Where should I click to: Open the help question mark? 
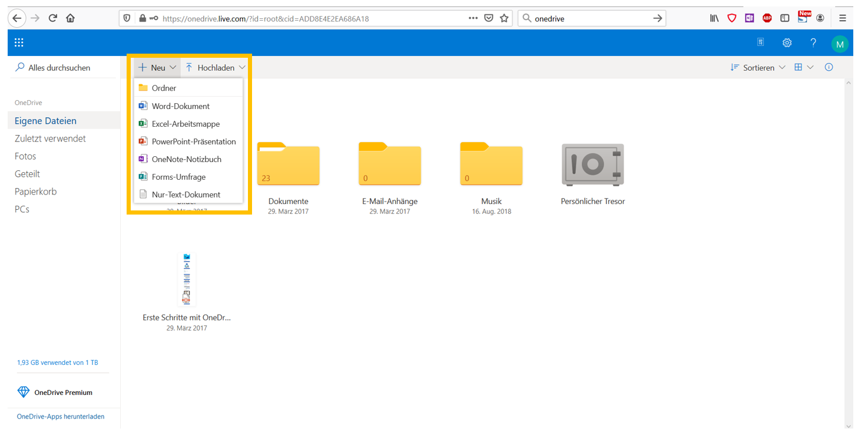point(813,42)
